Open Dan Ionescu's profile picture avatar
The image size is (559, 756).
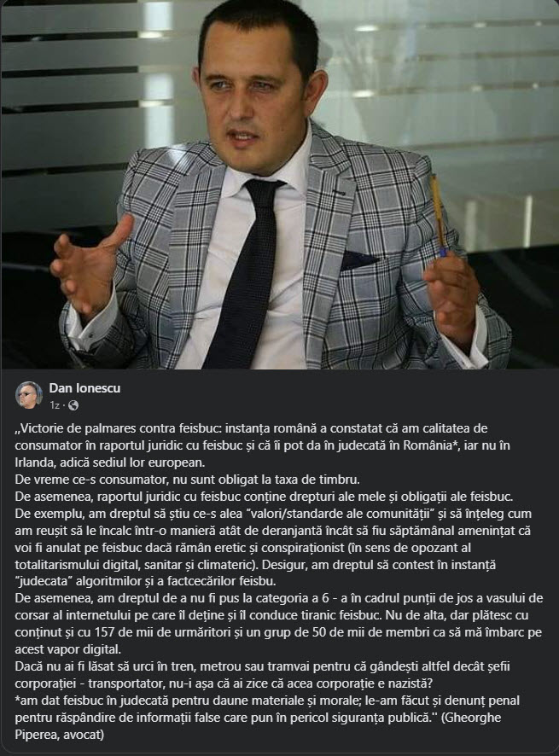tap(29, 395)
